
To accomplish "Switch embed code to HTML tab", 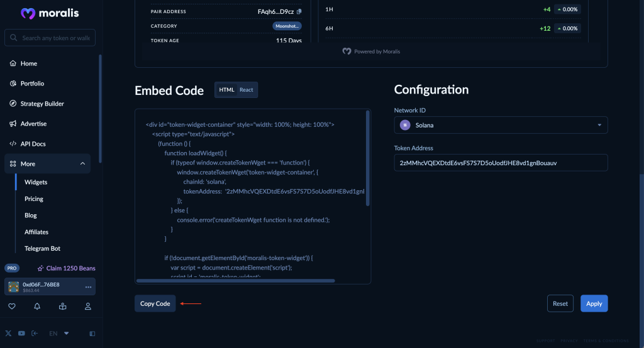I will [226, 89].
